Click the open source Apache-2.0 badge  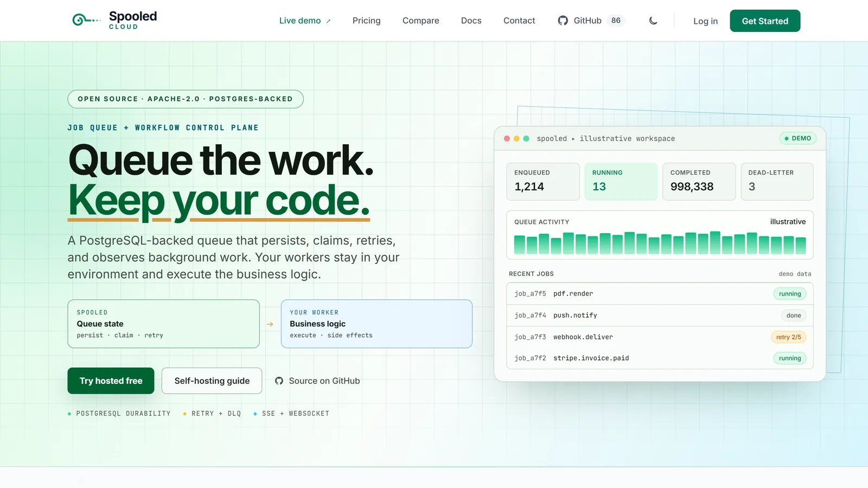[x=185, y=99]
